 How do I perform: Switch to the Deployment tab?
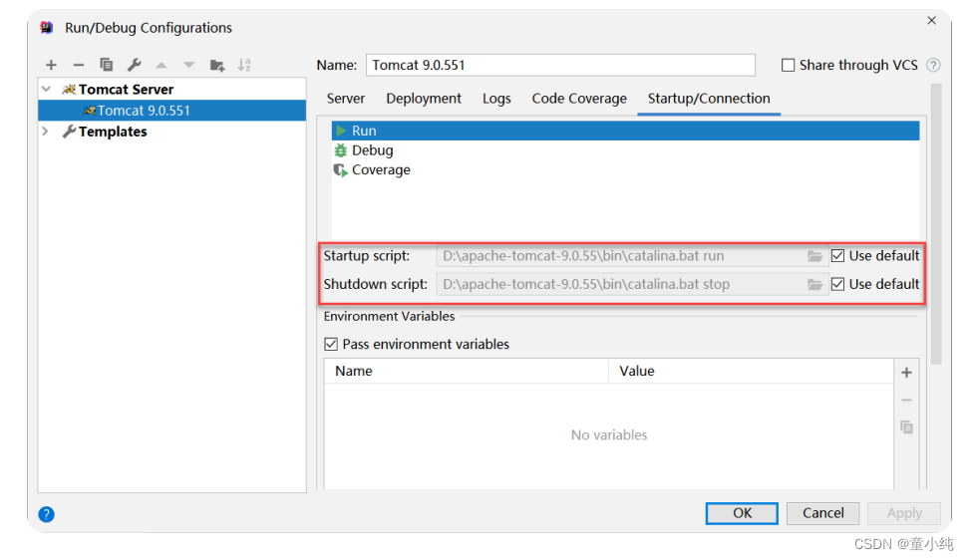coord(424,99)
